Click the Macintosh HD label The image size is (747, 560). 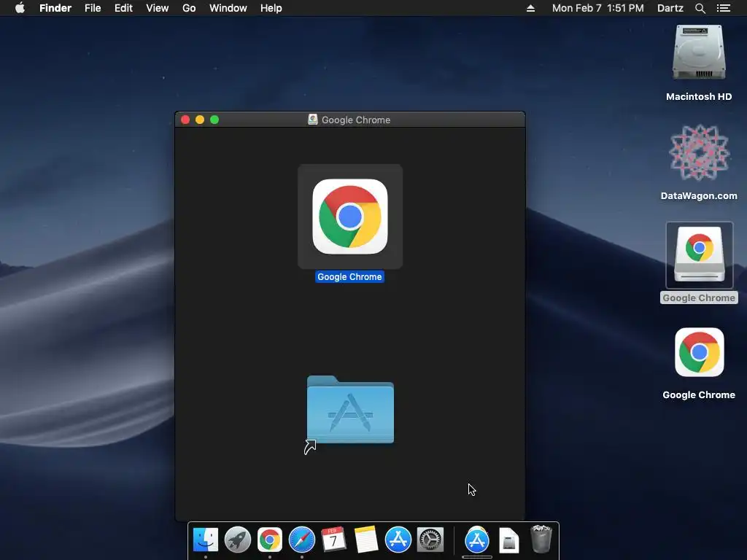pos(699,97)
